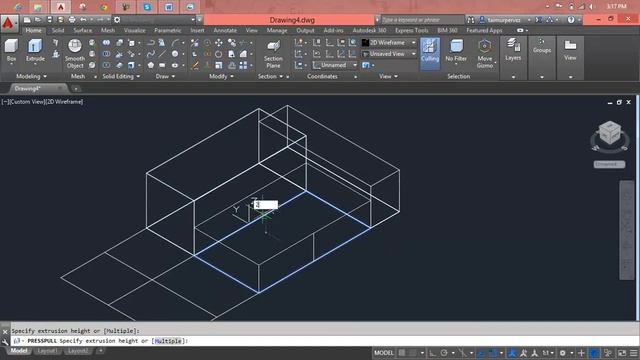
Task: Toggle the grid display in status bar
Action: (402, 353)
